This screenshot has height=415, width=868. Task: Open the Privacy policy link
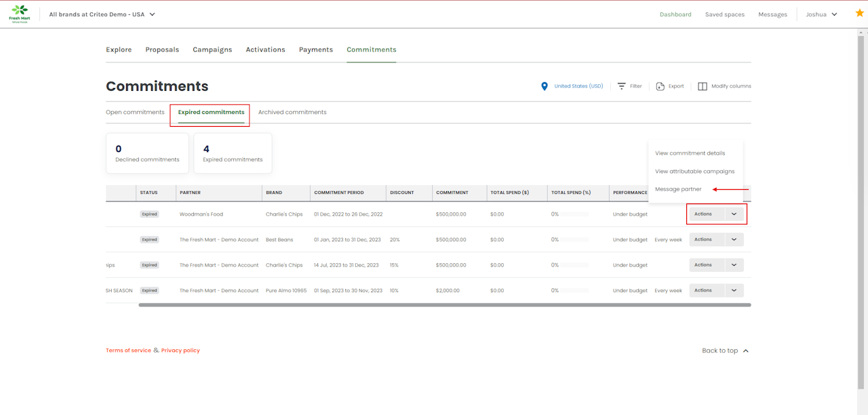point(180,351)
